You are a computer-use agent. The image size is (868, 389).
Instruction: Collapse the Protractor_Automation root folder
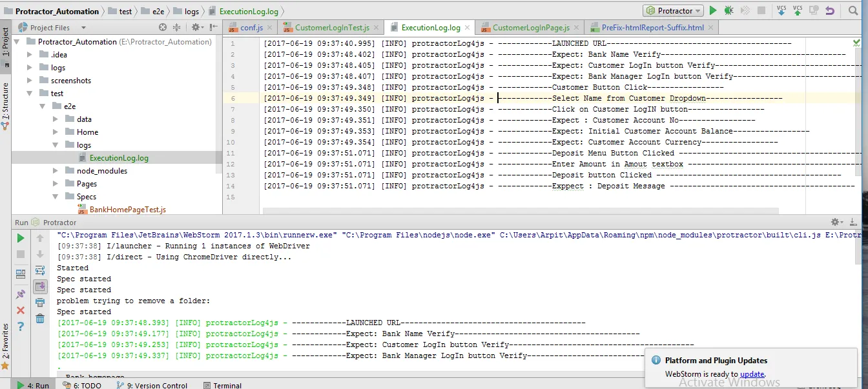pos(17,42)
